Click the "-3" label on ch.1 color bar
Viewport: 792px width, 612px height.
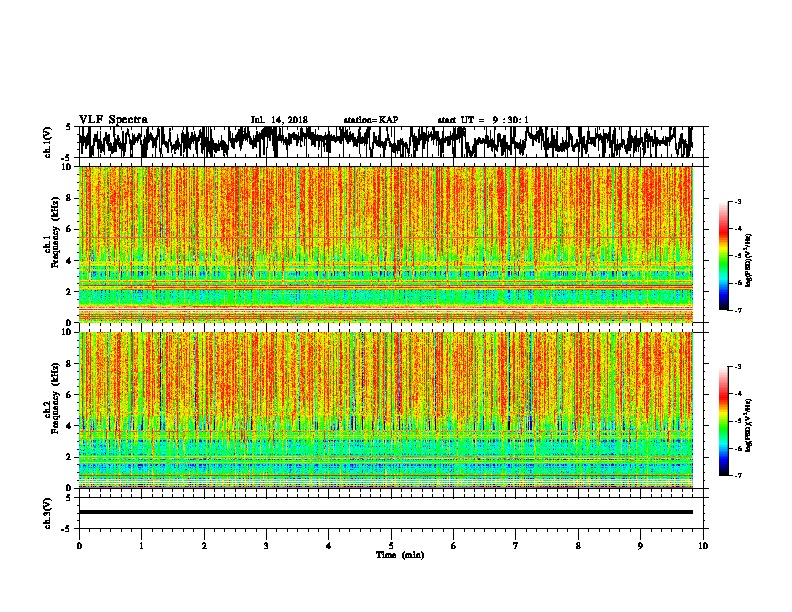click(738, 202)
